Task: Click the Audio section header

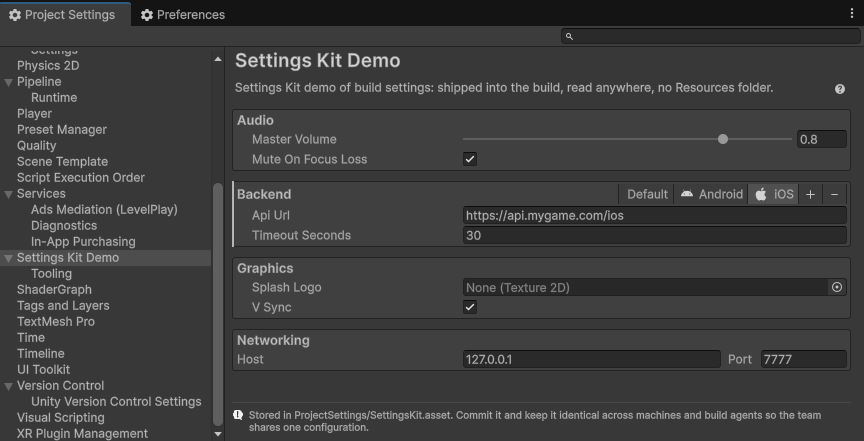Action: coord(255,120)
